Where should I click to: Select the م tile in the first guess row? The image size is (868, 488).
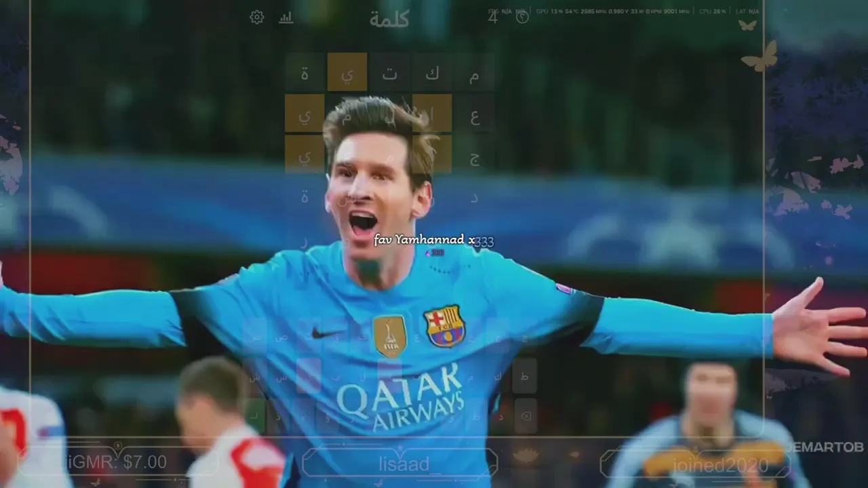click(474, 73)
